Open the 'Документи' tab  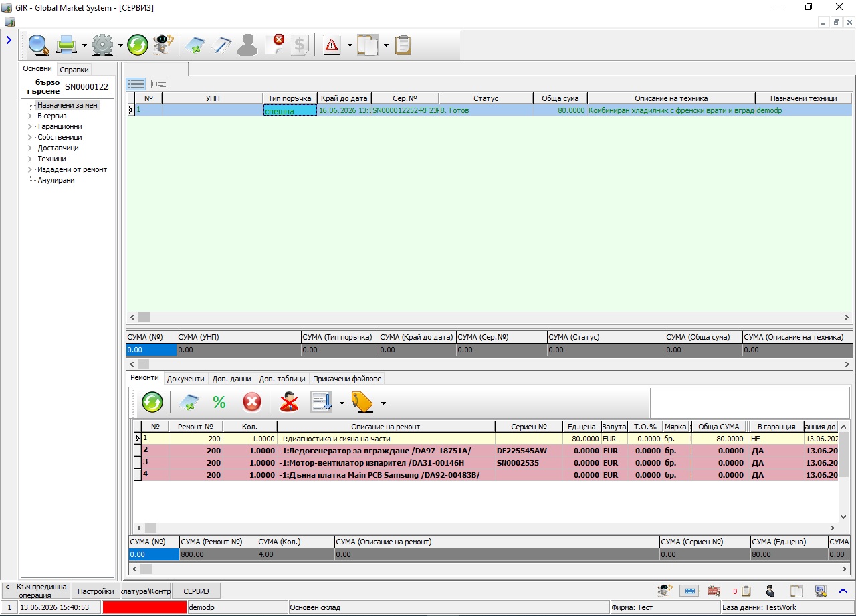(186, 379)
